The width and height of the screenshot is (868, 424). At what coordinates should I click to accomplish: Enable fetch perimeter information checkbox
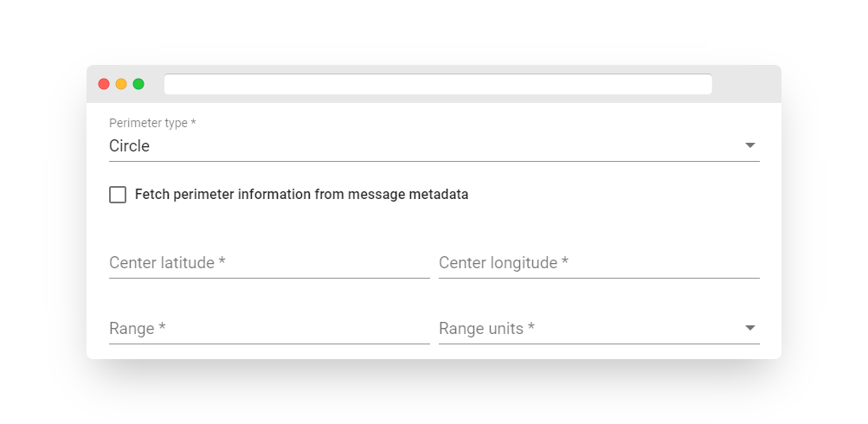(x=118, y=195)
